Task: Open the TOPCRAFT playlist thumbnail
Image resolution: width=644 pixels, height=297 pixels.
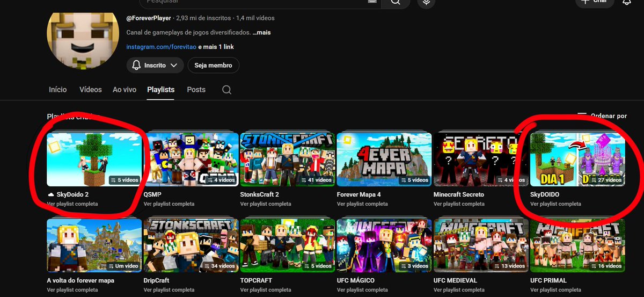Action: [x=288, y=245]
